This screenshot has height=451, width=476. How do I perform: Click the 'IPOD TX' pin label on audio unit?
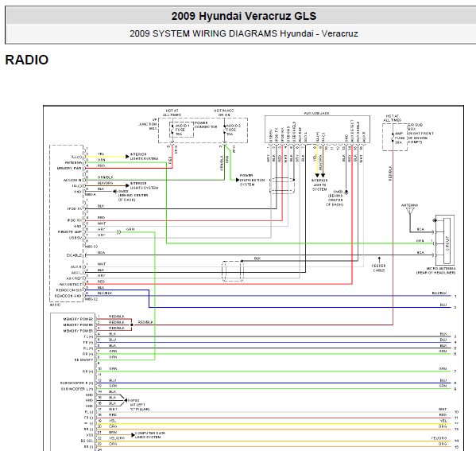point(75,208)
